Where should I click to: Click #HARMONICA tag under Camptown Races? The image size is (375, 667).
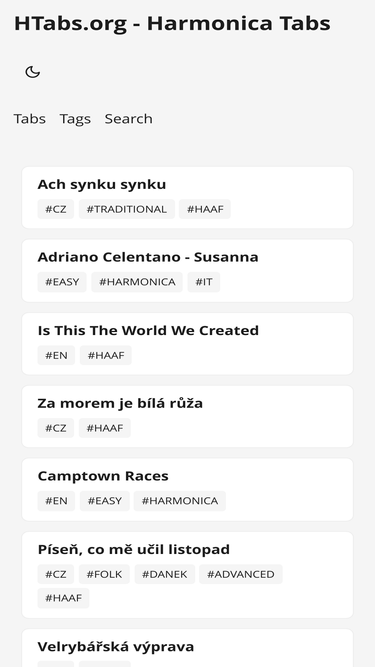[179, 501]
